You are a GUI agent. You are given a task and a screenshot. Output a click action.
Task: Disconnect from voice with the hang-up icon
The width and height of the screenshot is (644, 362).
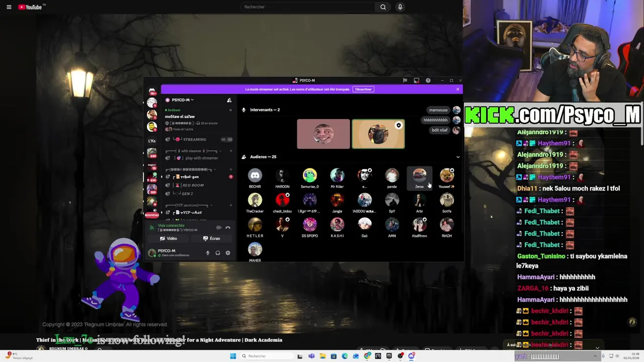point(228,228)
